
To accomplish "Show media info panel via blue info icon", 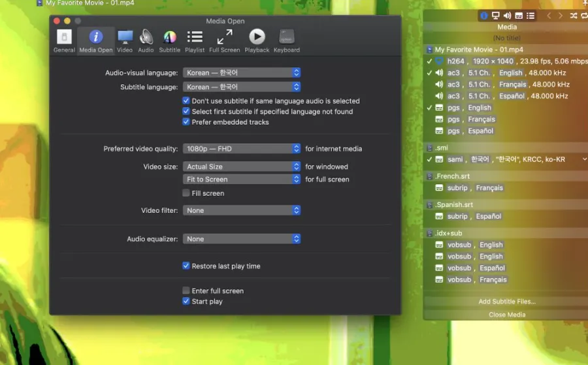I will [483, 16].
